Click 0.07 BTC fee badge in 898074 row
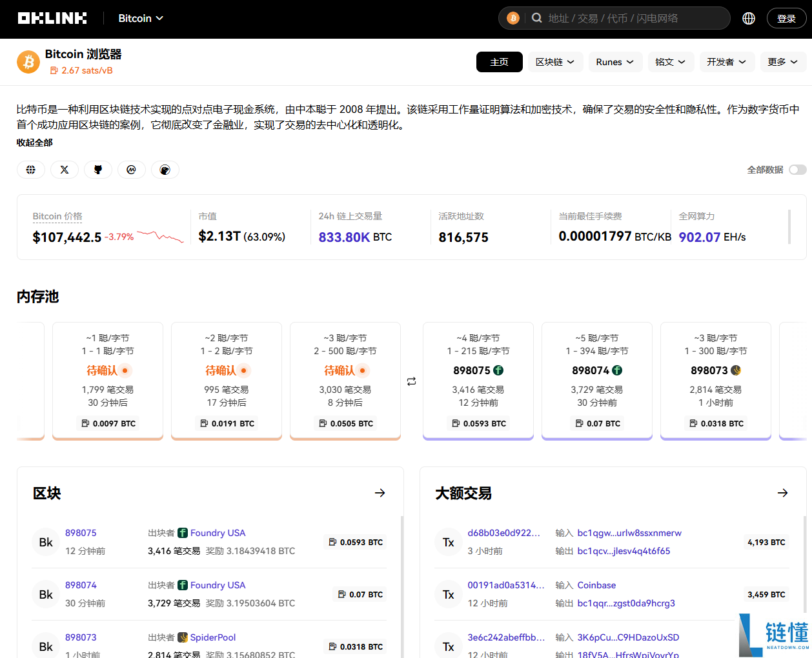Viewport: 812px width, 658px height. click(x=361, y=594)
